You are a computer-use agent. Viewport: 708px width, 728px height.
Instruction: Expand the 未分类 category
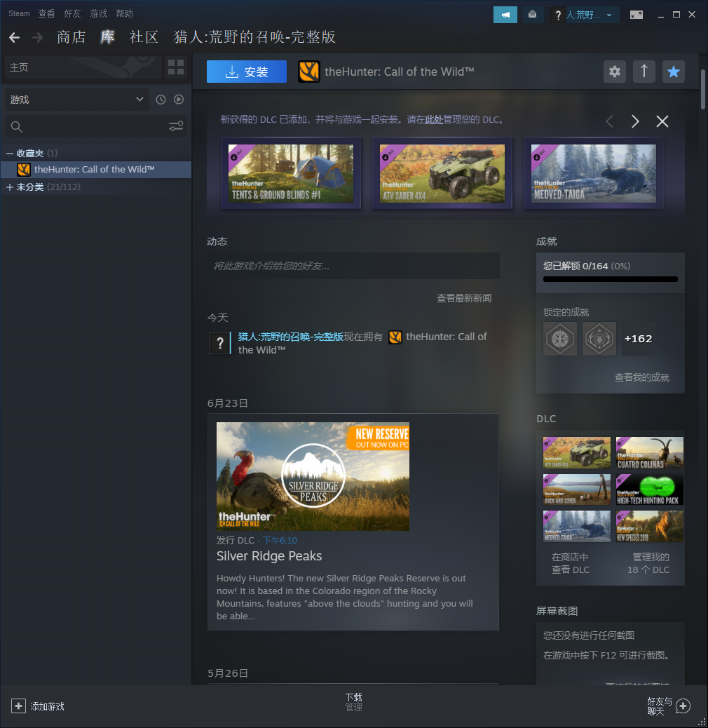[10, 187]
